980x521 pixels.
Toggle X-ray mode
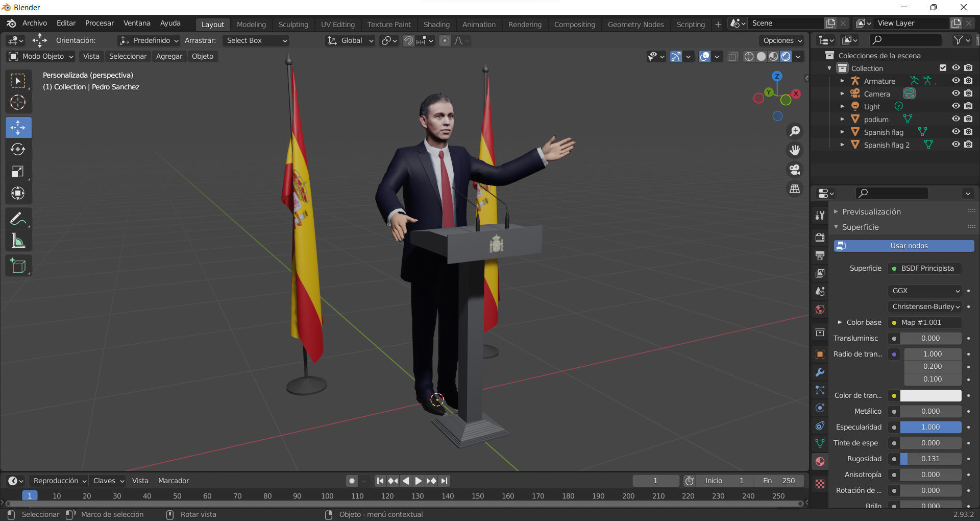point(733,57)
